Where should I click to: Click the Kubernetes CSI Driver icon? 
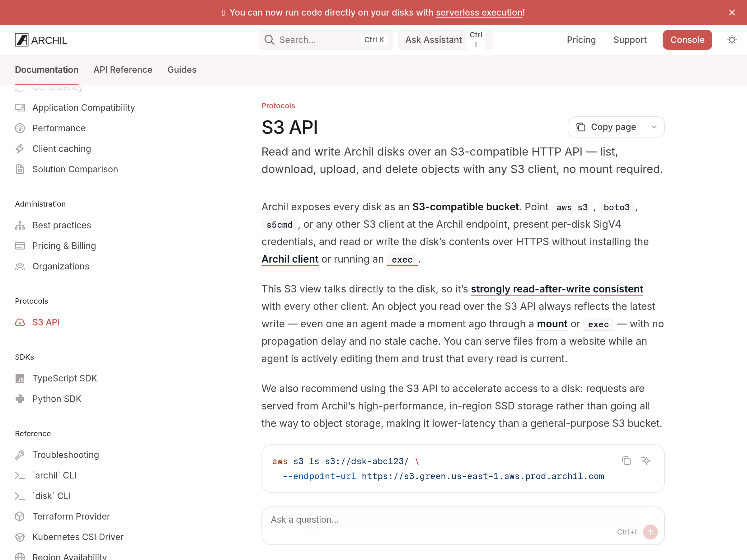click(20, 538)
